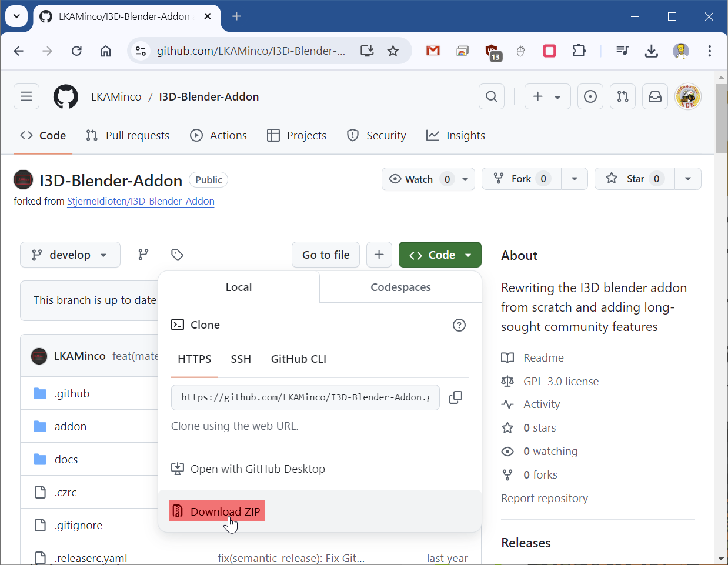View site information icon in address bar

click(x=141, y=51)
